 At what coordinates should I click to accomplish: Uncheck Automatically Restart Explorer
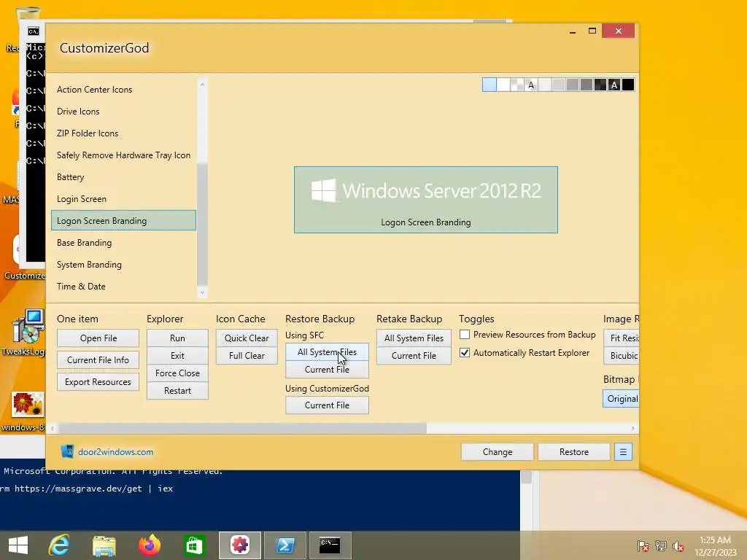pyautogui.click(x=465, y=353)
